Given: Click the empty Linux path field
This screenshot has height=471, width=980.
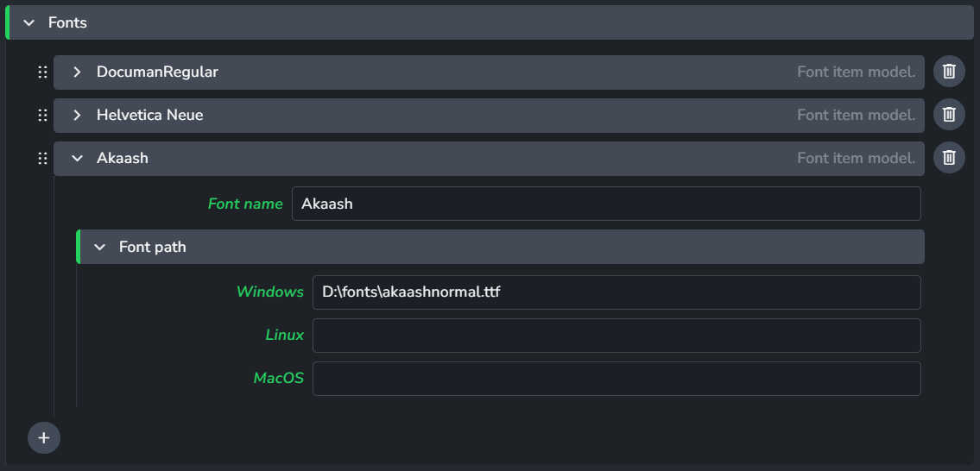Looking at the screenshot, I should (x=616, y=336).
